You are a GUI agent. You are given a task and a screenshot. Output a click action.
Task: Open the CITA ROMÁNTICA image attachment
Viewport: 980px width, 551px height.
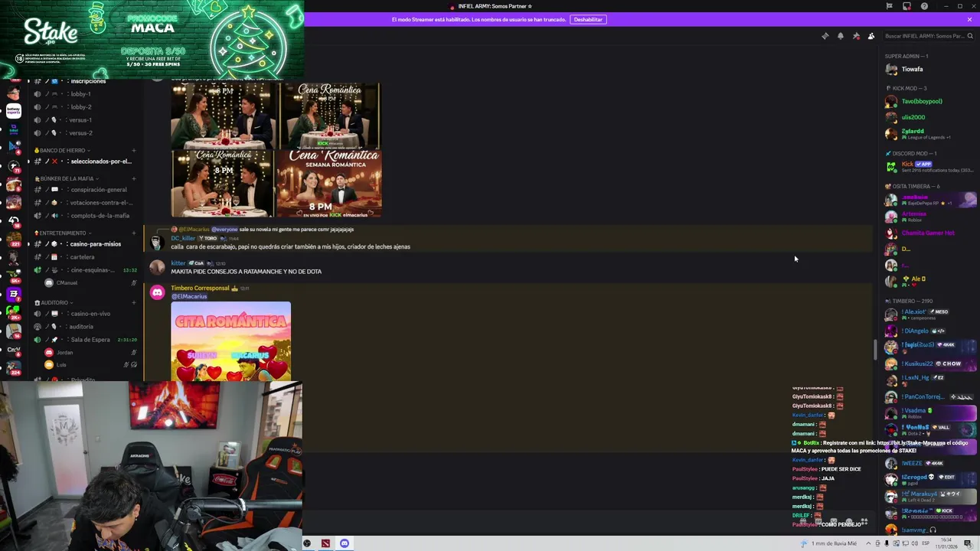click(x=230, y=341)
